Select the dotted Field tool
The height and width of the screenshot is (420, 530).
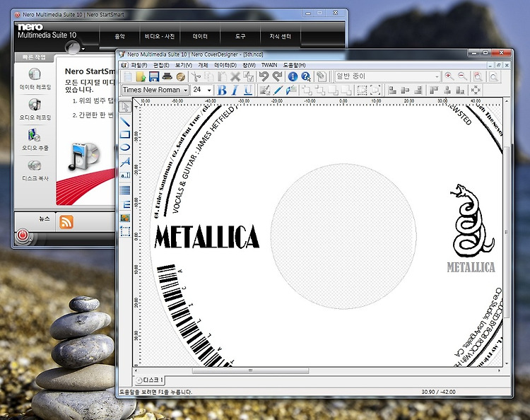(125, 231)
